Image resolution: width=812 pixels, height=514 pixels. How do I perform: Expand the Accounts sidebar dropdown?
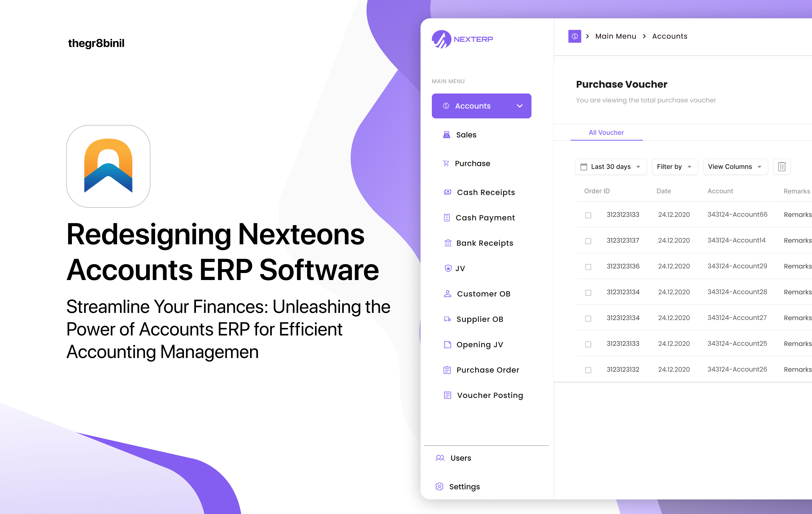click(519, 106)
